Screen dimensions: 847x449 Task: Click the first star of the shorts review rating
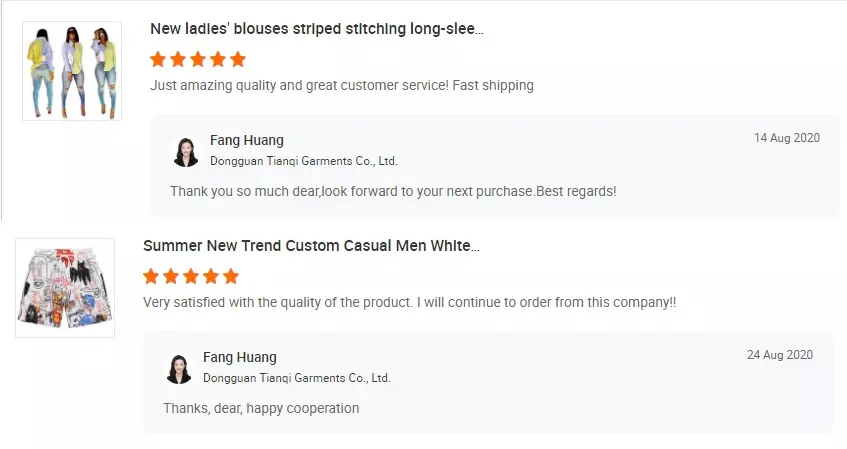point(151,276)
